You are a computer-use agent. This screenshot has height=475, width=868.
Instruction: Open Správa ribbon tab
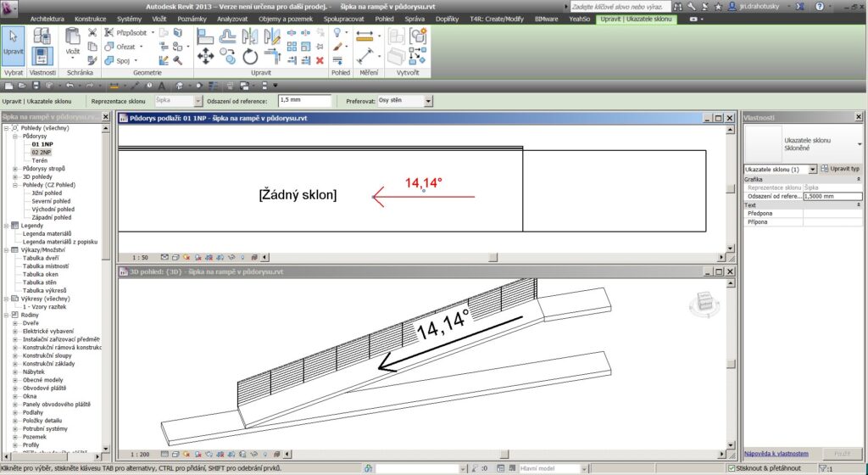(x=414, y=19)
